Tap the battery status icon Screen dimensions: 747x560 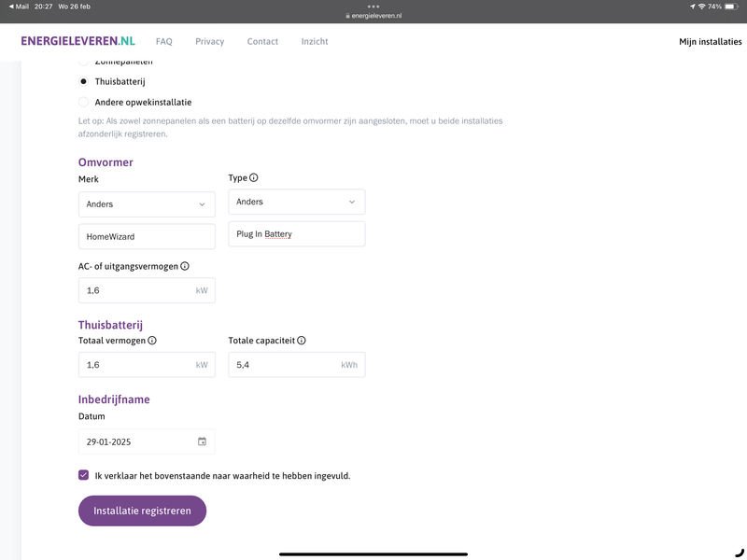[x=733, y=7]
